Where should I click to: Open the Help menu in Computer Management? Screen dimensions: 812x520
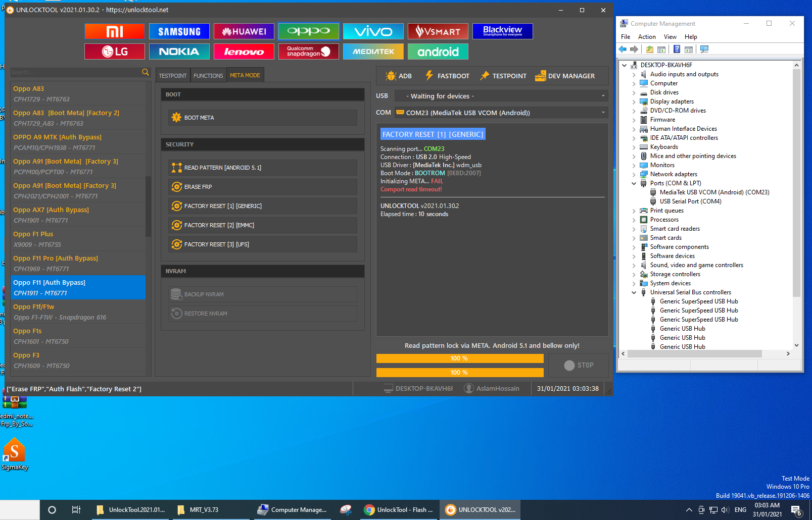691,37
